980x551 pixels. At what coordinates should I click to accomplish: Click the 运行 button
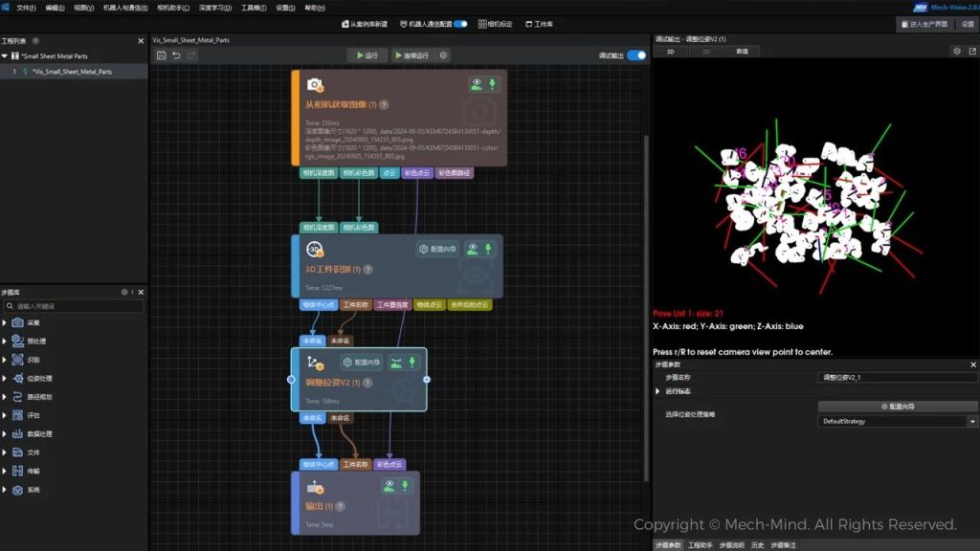[367, 55]
